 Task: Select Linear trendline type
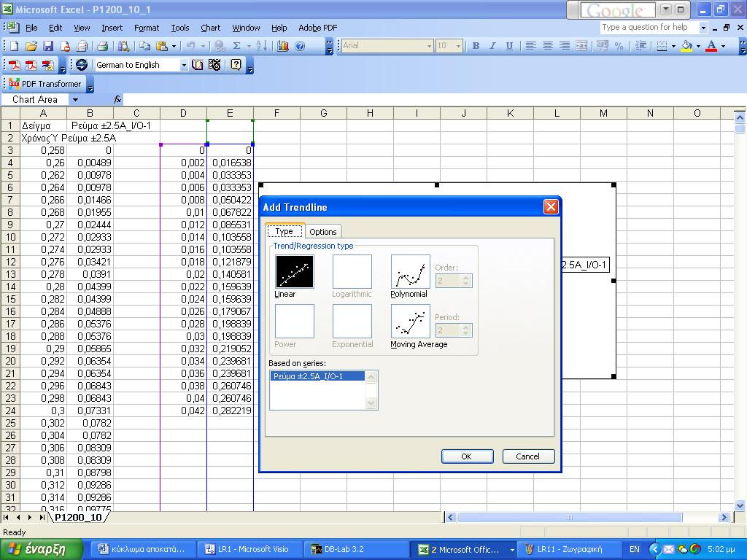click(295, 271)
